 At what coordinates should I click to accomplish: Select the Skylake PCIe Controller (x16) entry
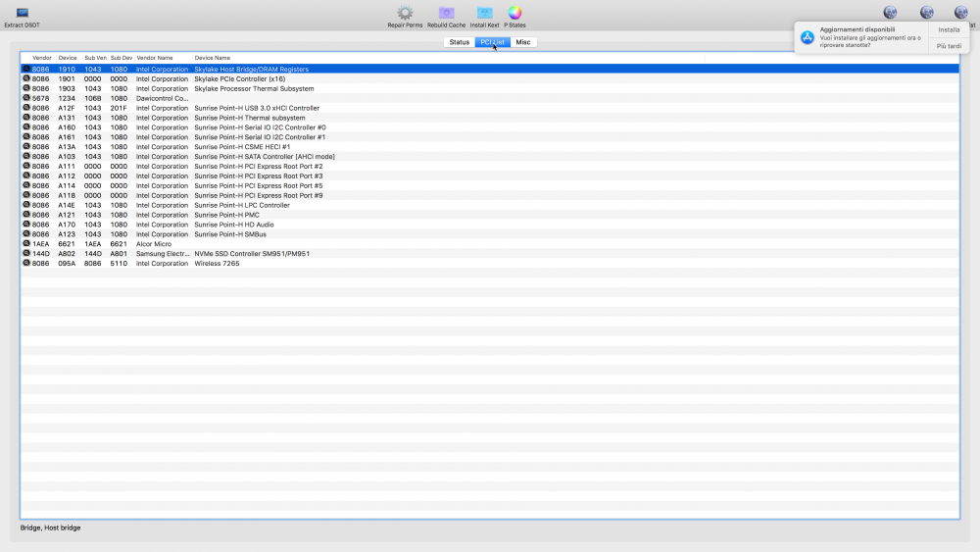coord(239,78)
